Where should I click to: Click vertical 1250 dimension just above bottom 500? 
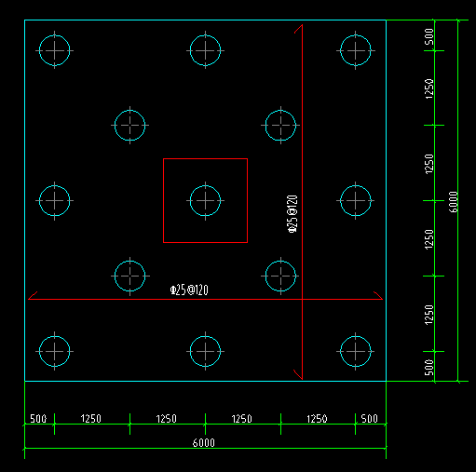(429, 315)
